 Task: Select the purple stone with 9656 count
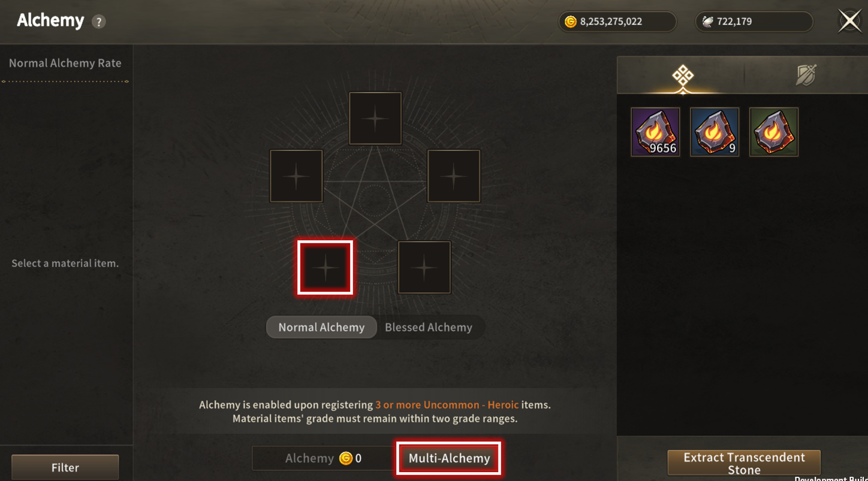[655, 132]
